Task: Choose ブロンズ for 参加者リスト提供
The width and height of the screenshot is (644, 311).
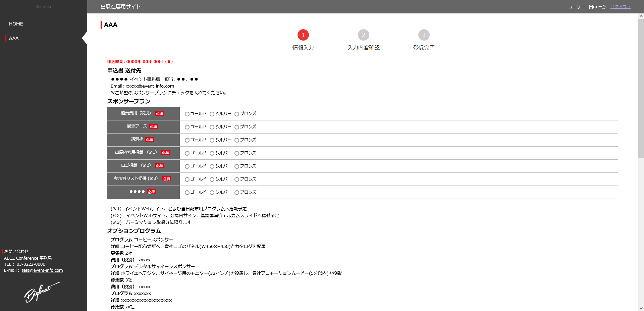Action: pyautogui.click(x=237, y=179)
